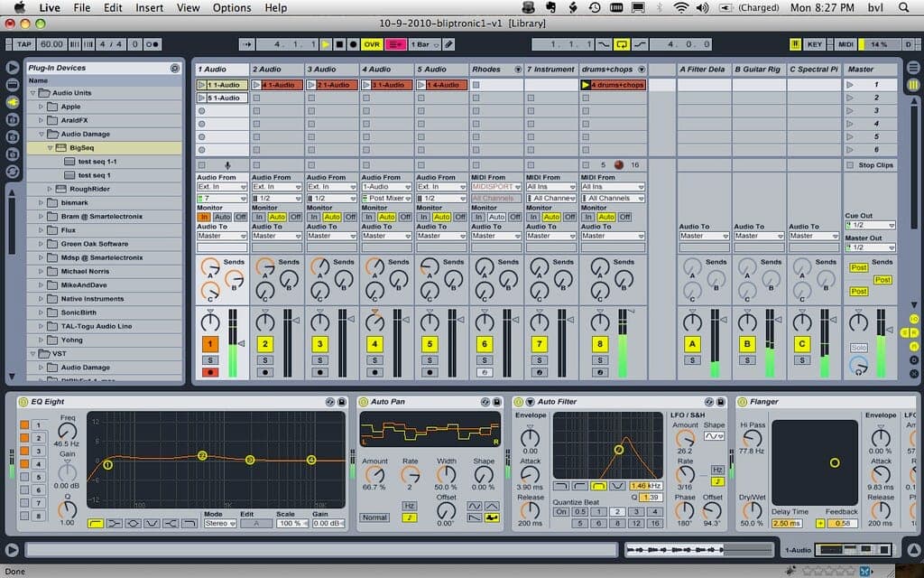Image resolution: width=924 pixels, height=578 pixels.
Task: Toggle the OVR overdub button
Action: coord(372,44)
